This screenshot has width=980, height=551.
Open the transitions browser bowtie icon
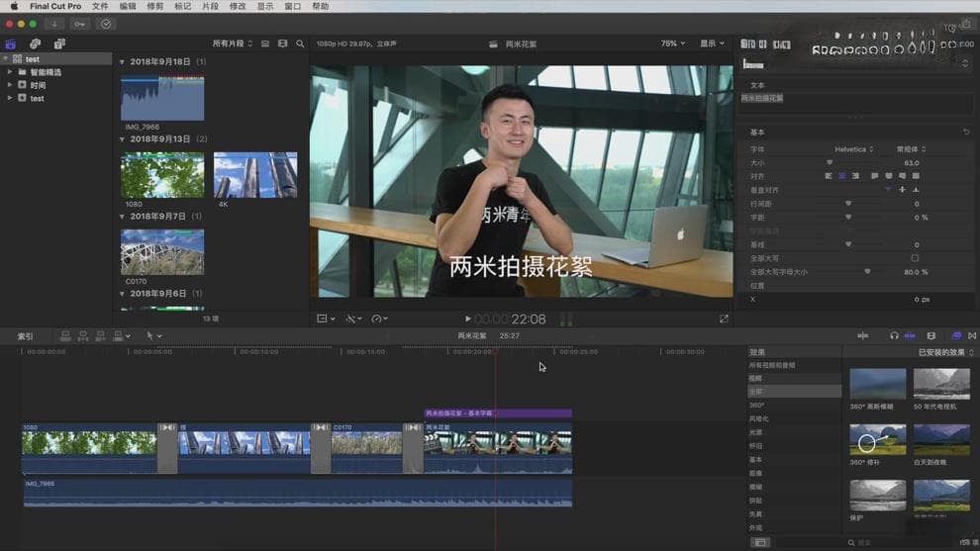pos(972,336)
